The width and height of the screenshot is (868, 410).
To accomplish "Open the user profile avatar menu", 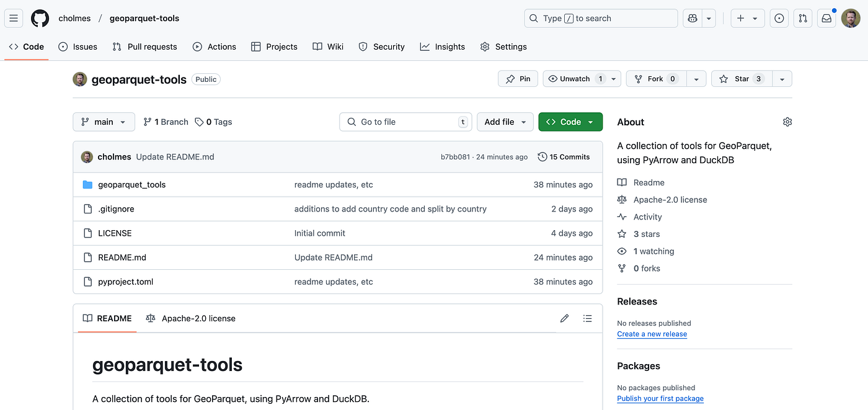I will coord(851,19).
